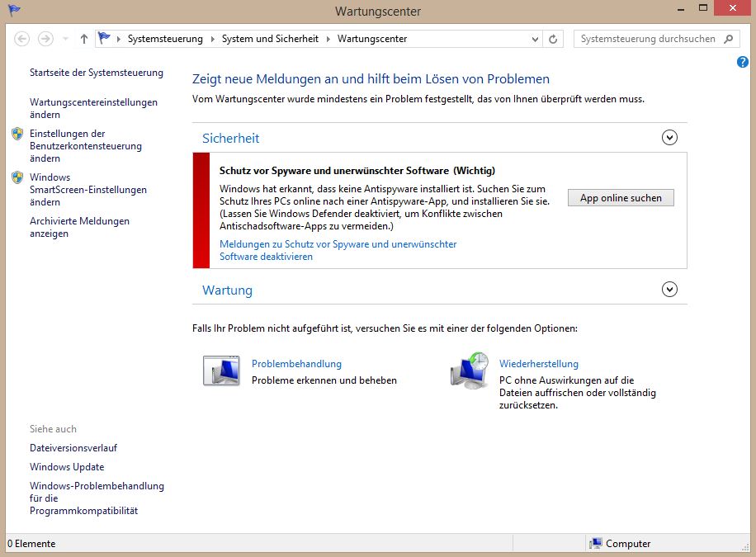The height and width of the screenshot is (557, 756).
Task: Click the Forward navigation arrow
Action: 45,39
